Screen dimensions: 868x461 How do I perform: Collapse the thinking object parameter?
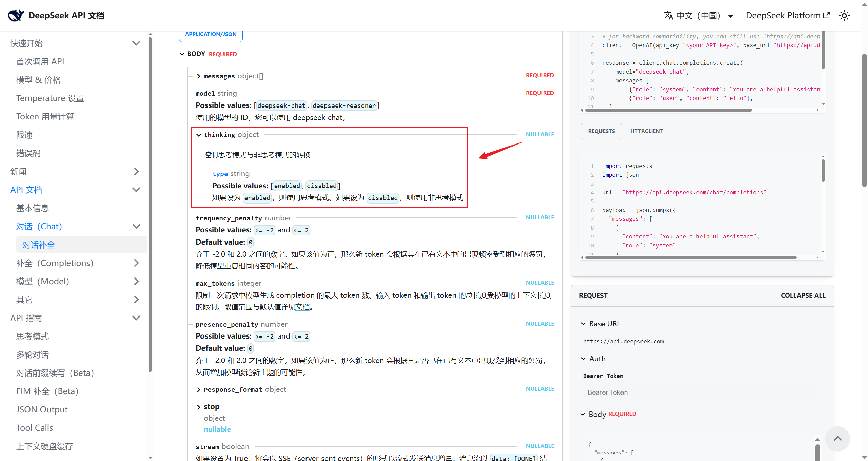click(x=199, y=135)
